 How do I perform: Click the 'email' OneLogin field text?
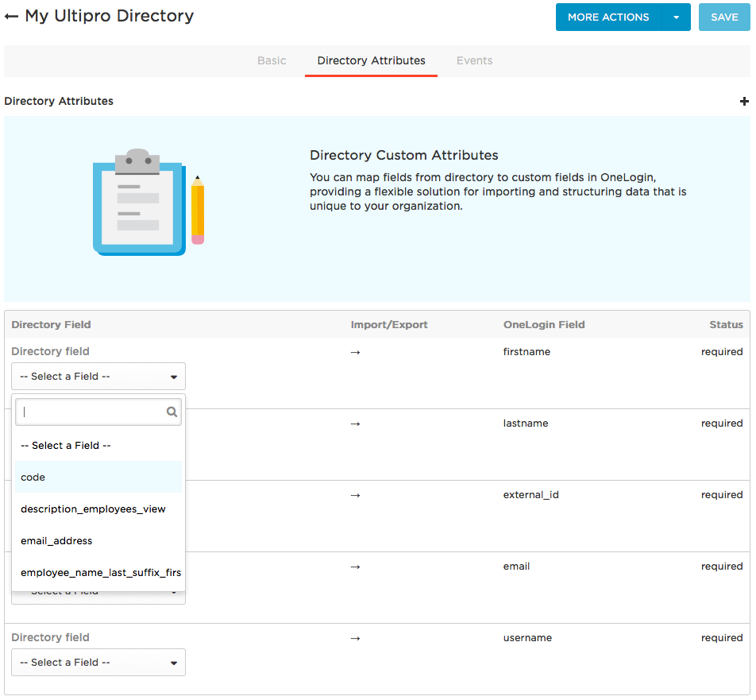tap(516, 567)
